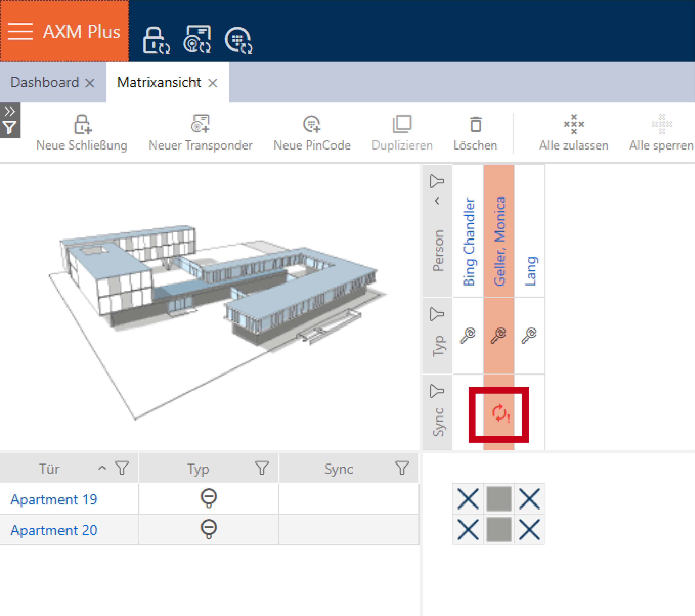
Task: Open filter for the Person header row
Action: click(437, 181)
